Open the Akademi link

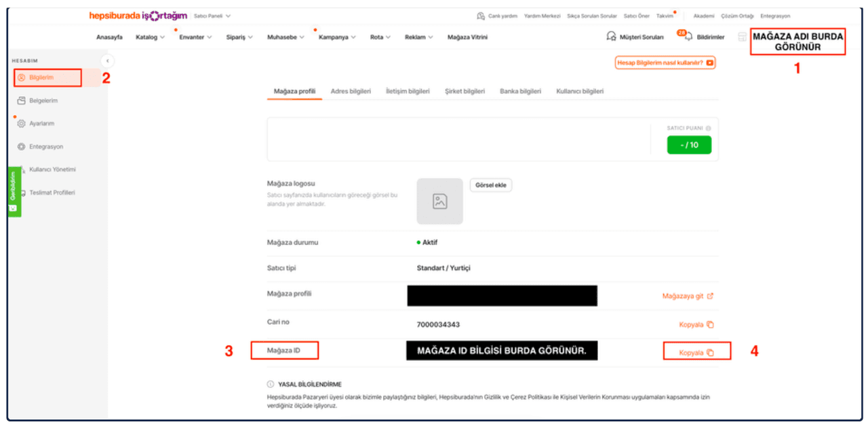pos(704,16)
